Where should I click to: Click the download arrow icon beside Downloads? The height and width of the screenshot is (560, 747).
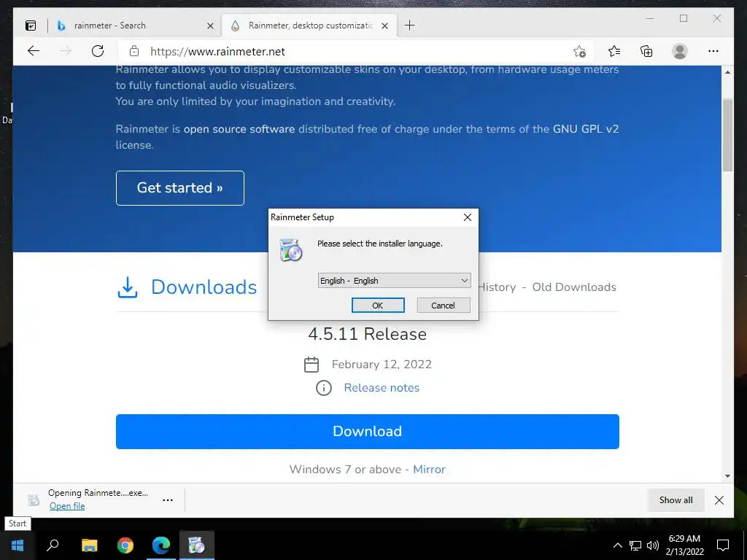point(127,287)
